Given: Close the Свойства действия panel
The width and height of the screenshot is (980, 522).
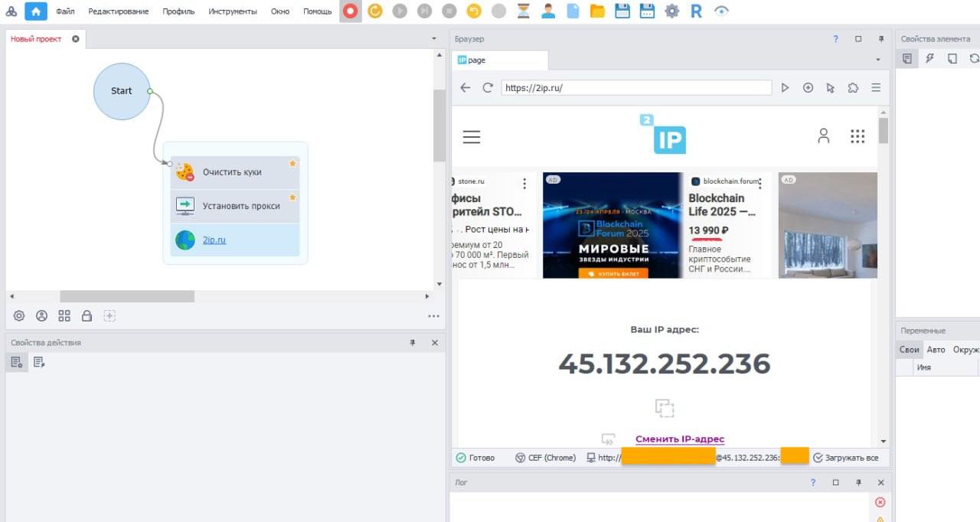Looking at the screenshot, I should coord(435,343).
